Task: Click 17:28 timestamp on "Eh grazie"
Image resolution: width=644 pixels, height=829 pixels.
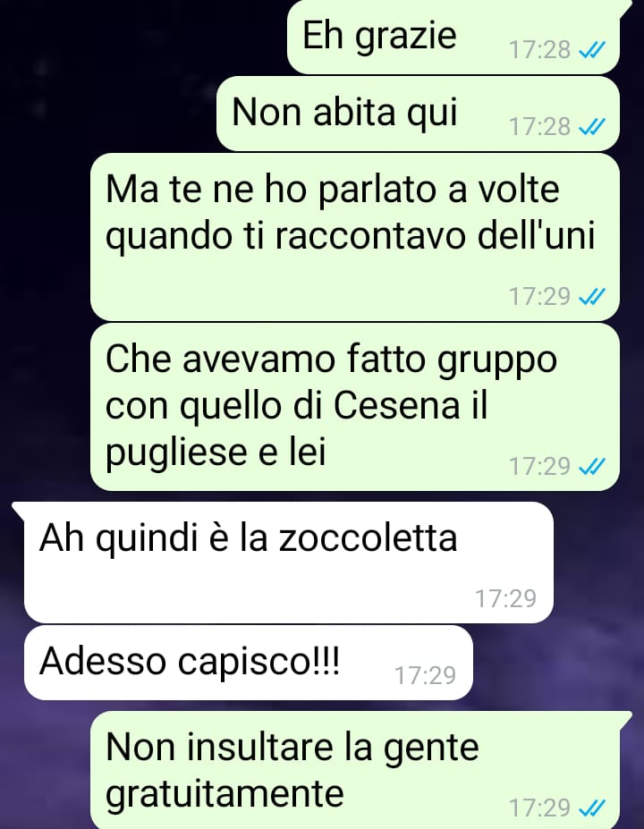Action: coord(540,50)
